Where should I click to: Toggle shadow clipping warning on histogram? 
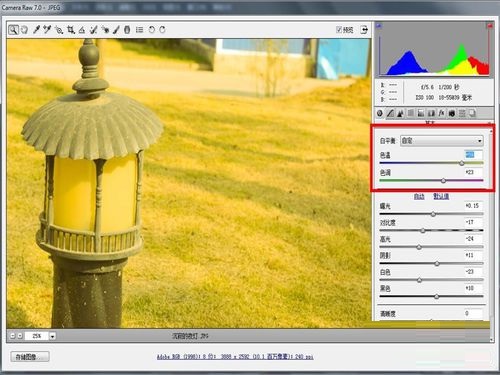coord(379,26)
